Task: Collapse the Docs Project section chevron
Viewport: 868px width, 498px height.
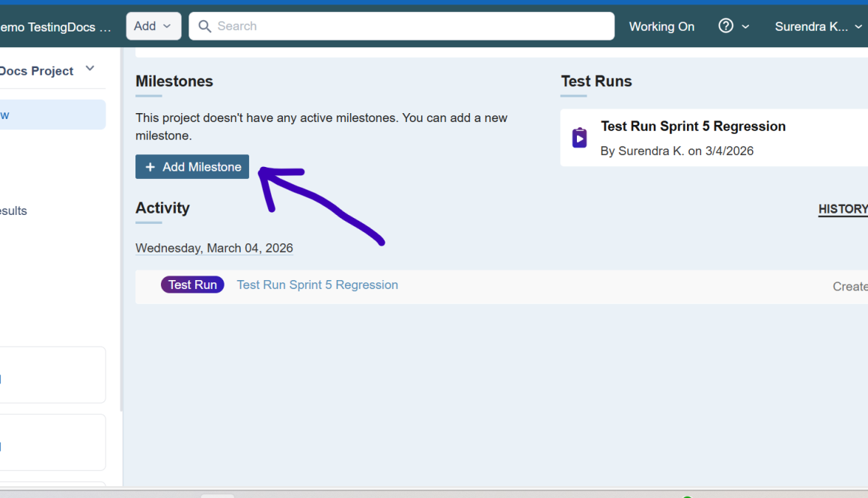Action: (x=90, y=68)
